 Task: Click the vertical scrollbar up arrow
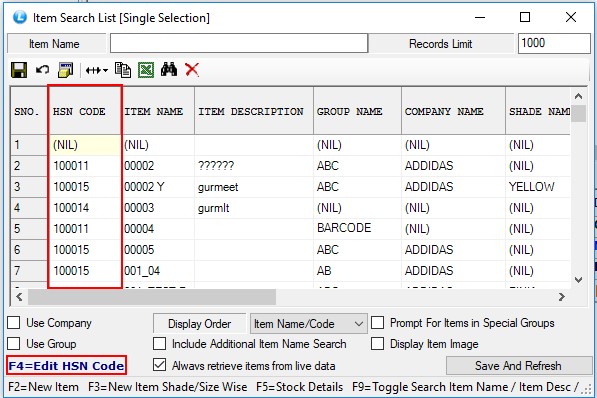(578, 96)
